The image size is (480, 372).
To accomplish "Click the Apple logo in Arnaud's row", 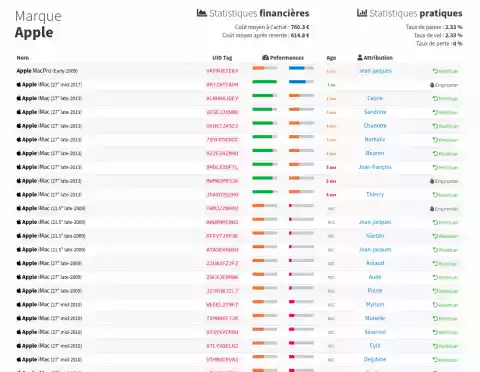I will point(19,263).
